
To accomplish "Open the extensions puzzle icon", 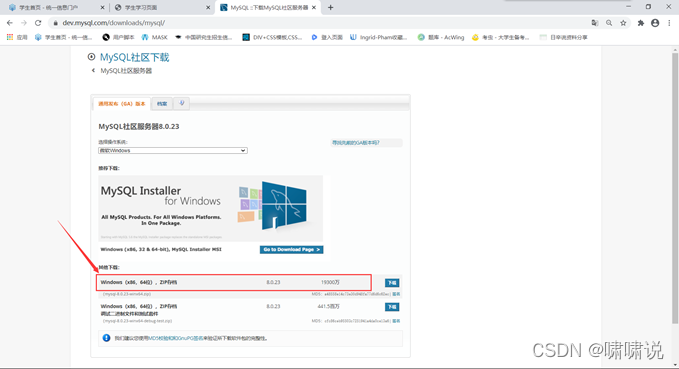I will click(x=641, y=23).
